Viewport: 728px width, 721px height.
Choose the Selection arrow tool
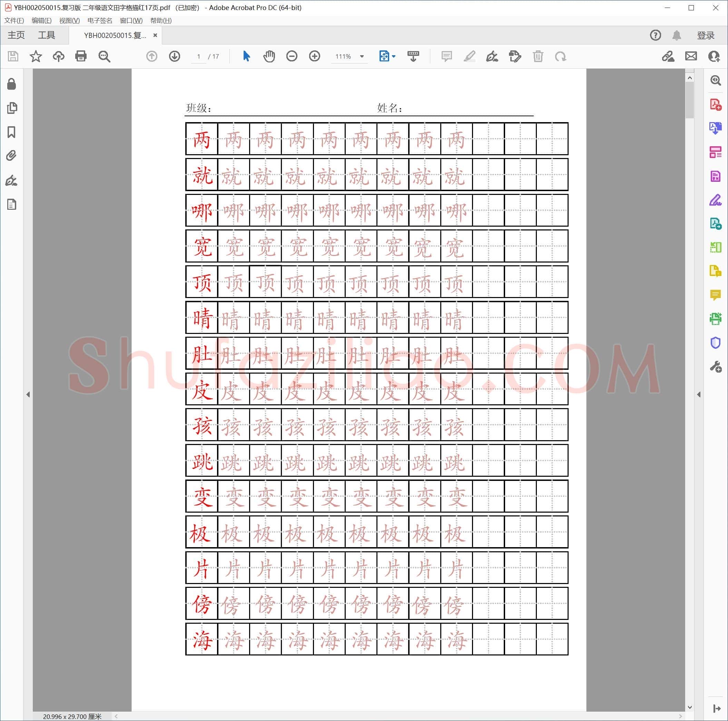pyautogui.click(x=246, y=57)
